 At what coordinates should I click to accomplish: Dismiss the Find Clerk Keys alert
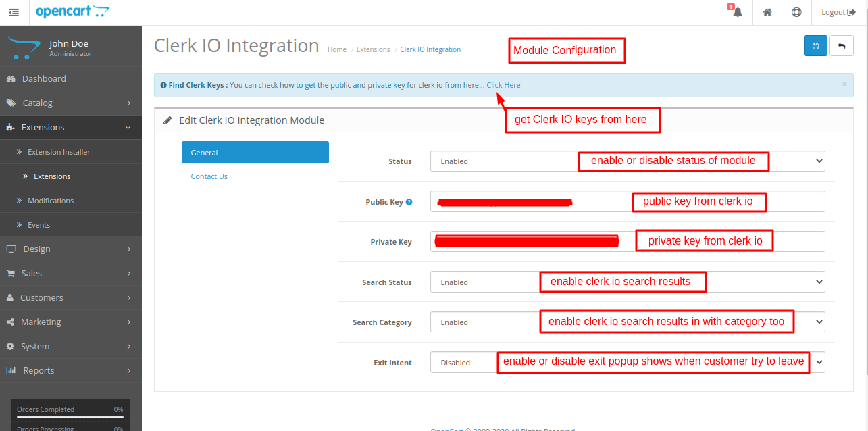[844, 84]
